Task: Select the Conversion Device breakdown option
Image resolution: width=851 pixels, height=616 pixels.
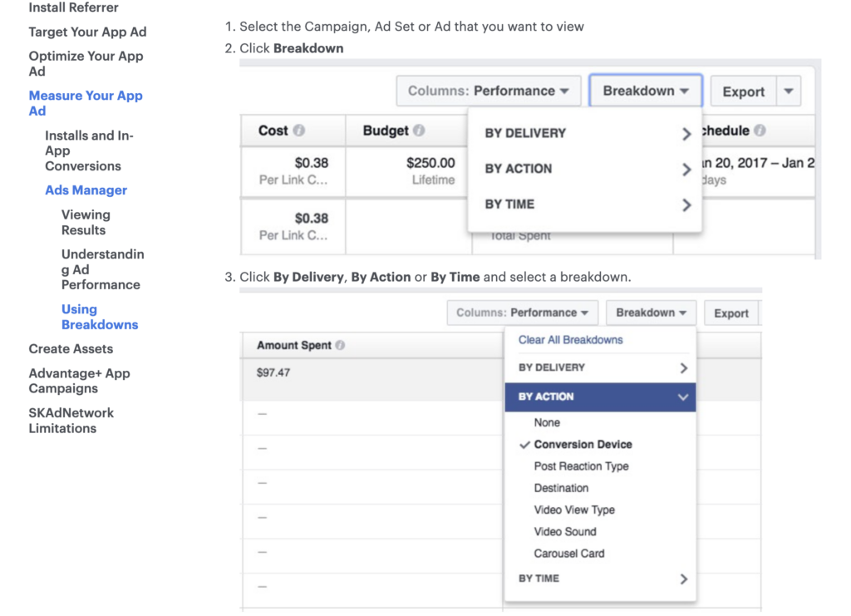Action: coord(583,445)
